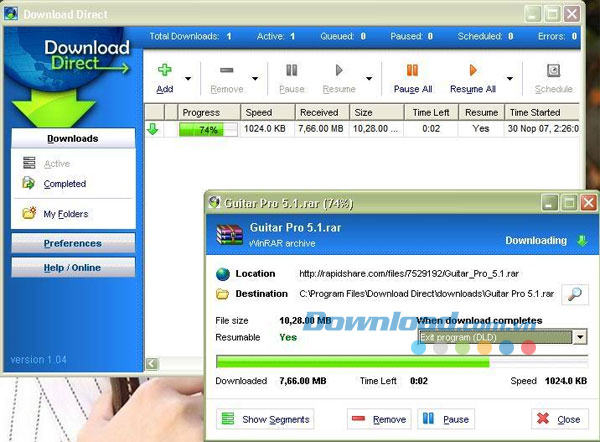Click the green Add plus icon
The height and width of the screenshot is (442, 600).
pyautogui.click(x=165, y=70)
